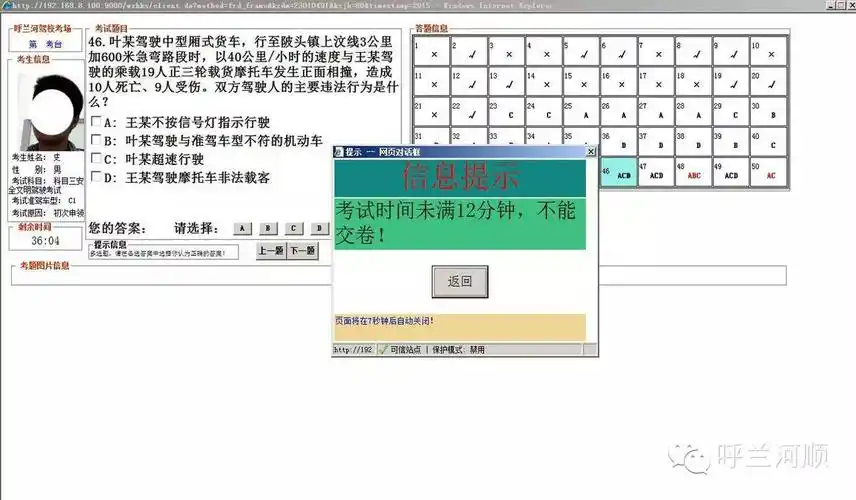Viewport: 856px width, 500px height.
Task: Open question 40 cell answered C
Action: 768,142
